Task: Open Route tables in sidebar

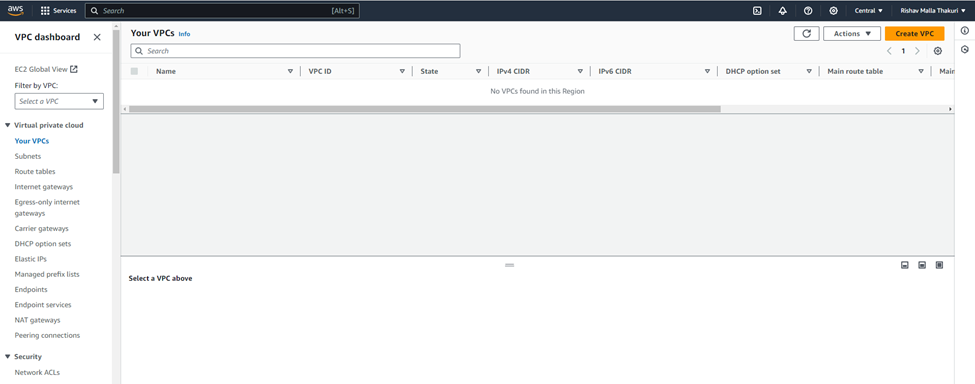Action: point(35,171)
